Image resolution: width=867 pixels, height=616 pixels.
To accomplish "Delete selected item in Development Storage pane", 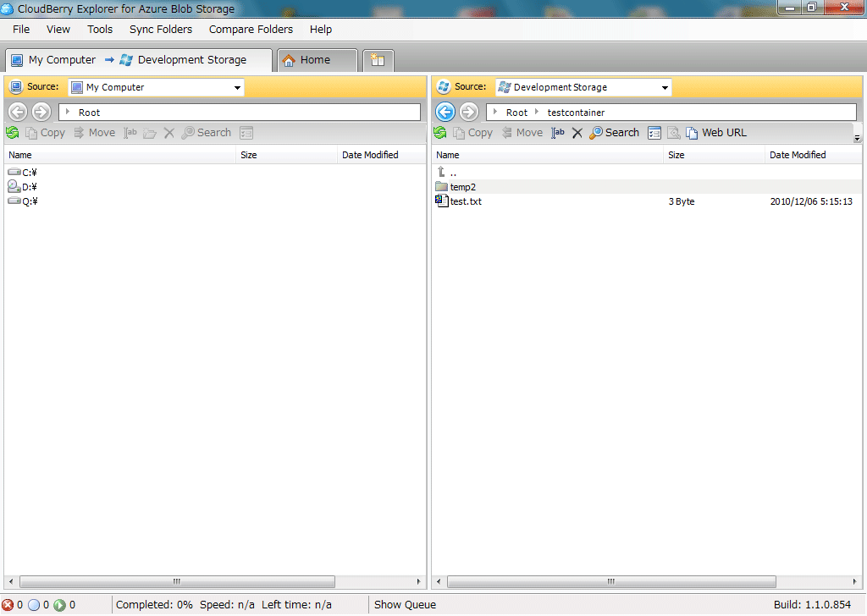I will click(577, 133).
